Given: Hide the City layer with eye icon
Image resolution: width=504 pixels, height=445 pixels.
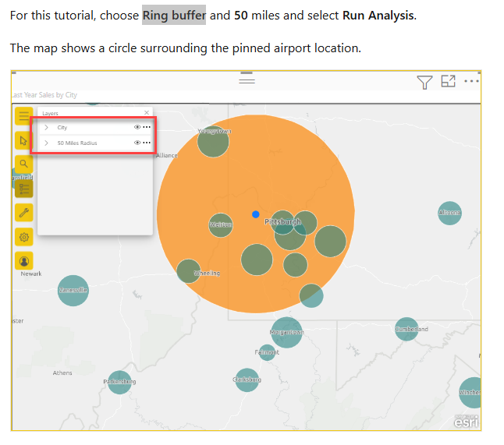Looking at the screenshot, I should 137,127.
